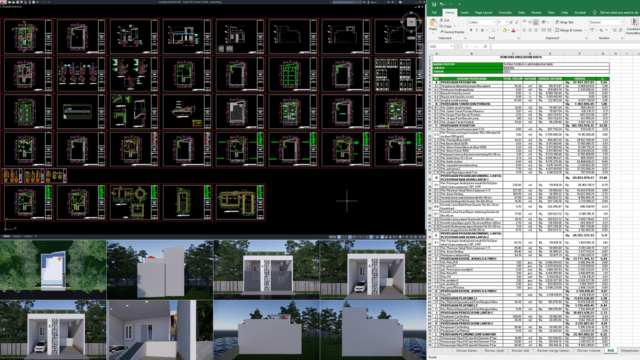Click the Cut scissors icon
Screen dimensions: 640x360
[441, 20]
